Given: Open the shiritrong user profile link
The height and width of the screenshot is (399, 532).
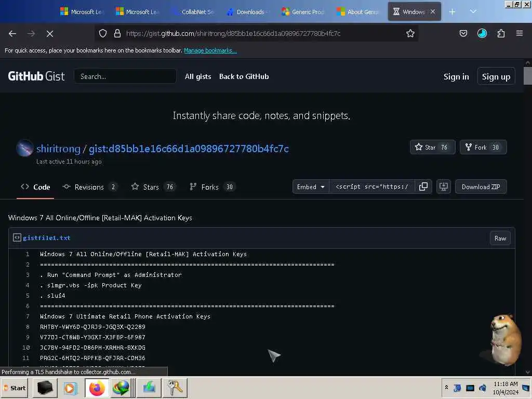Looking at the screenshot, I should click(58, 149).
